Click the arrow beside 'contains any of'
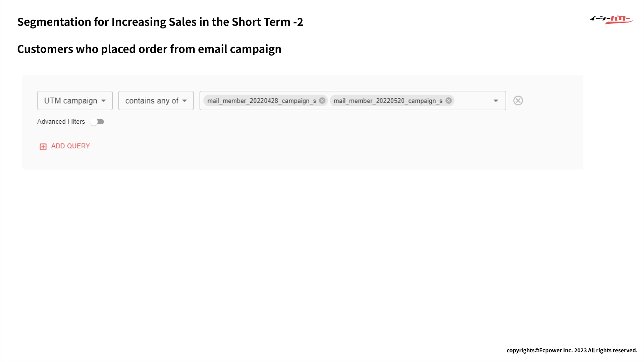The image size is (644, 362). point(184,101)
